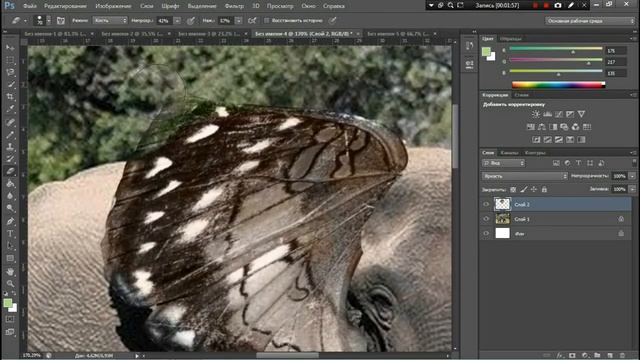Select the Paint Bucket tool
The image size is (640, 360).
[10, 184]
